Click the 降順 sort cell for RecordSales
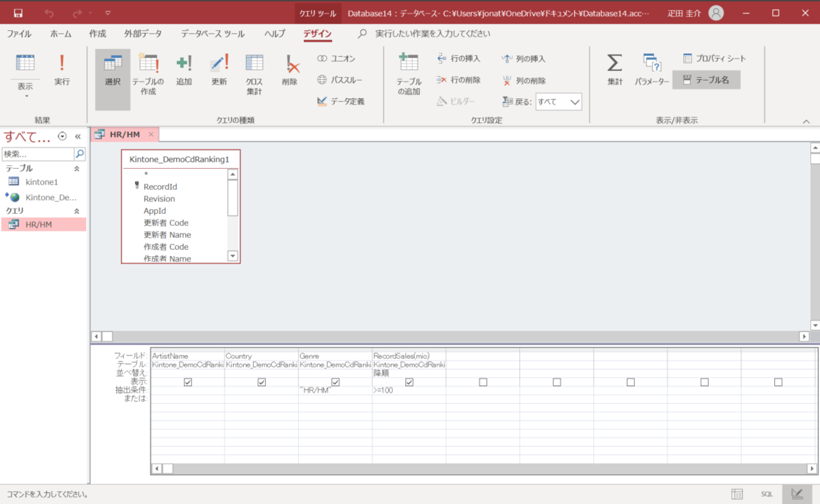The height and width of the screenshot is (504, 820). (409, 374)
